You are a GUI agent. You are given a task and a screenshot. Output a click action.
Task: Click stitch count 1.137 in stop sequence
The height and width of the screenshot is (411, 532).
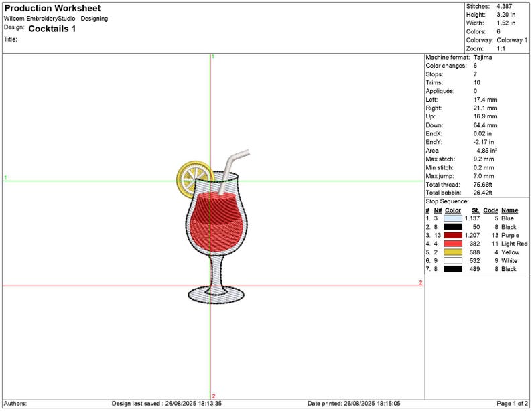[x=472, y=218]
